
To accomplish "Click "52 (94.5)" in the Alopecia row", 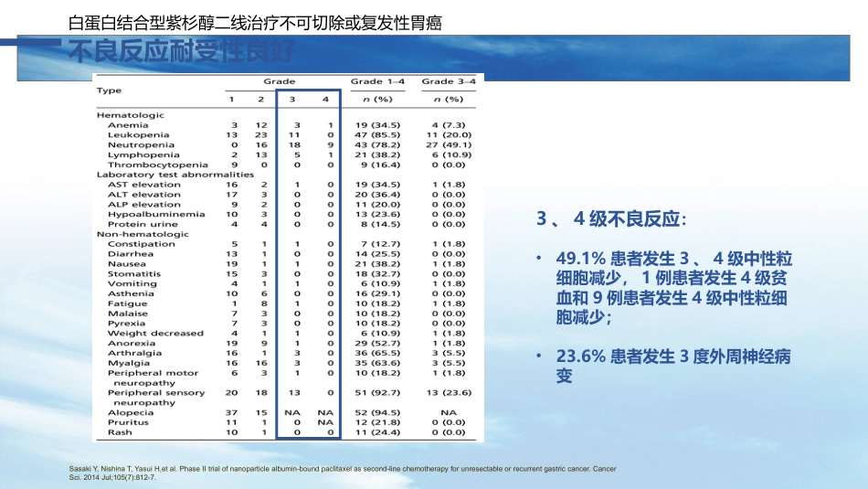I will point(377,412).
